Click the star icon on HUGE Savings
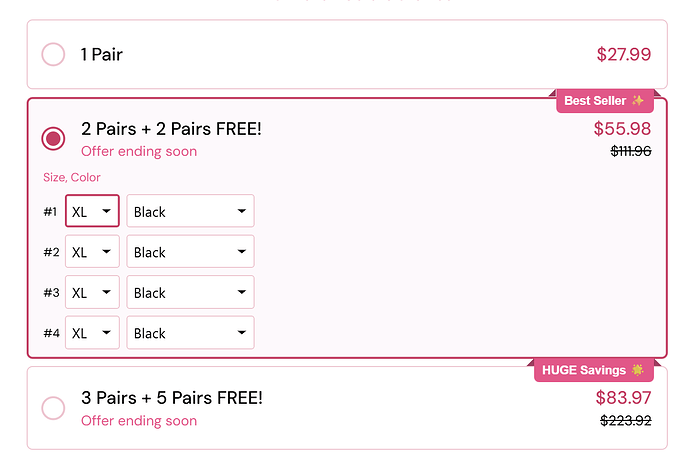Screen dimensions: 690x457 tap(638, 370)
